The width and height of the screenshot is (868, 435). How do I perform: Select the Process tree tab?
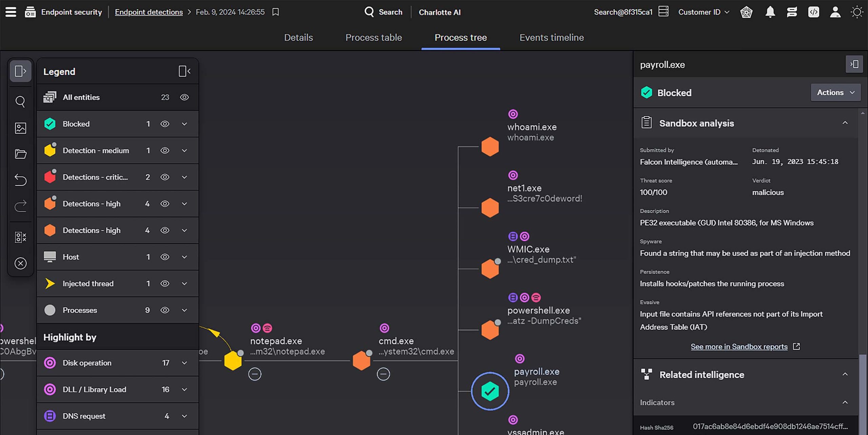(460, 37)
